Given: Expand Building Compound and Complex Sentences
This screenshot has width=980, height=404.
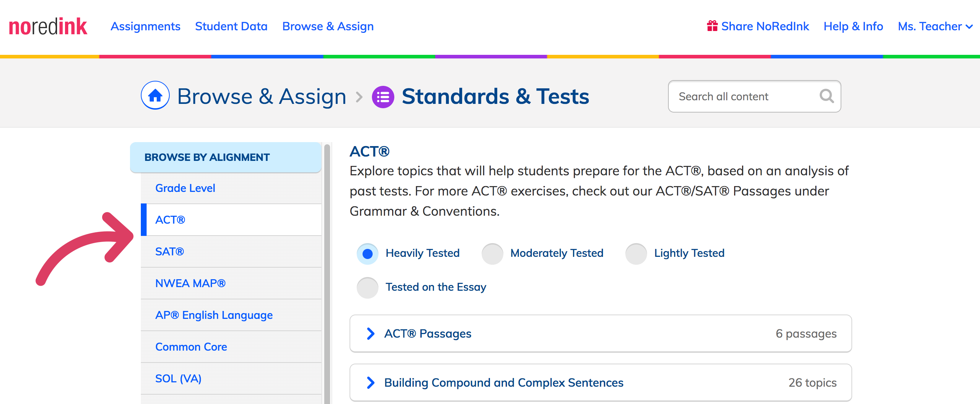Looking at the screenshot, I should click(600, 383).
